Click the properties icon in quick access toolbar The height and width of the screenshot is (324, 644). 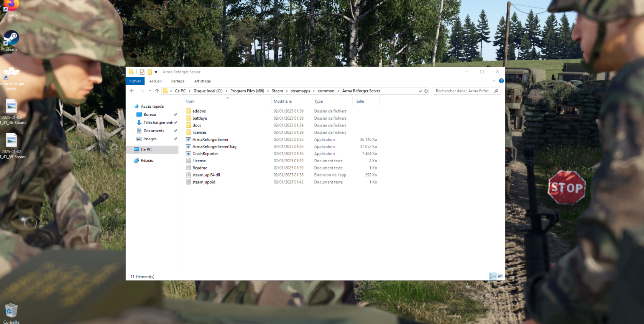point(142,72)
